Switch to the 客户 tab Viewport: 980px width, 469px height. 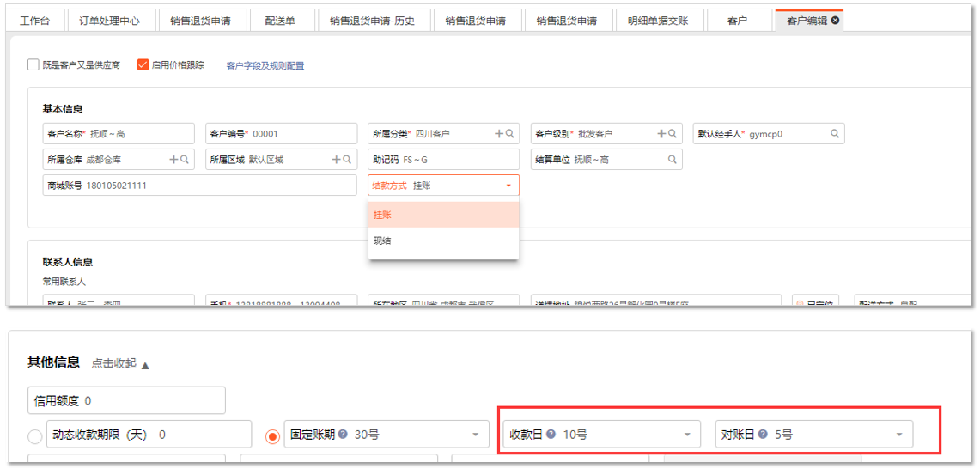point(739,21)
